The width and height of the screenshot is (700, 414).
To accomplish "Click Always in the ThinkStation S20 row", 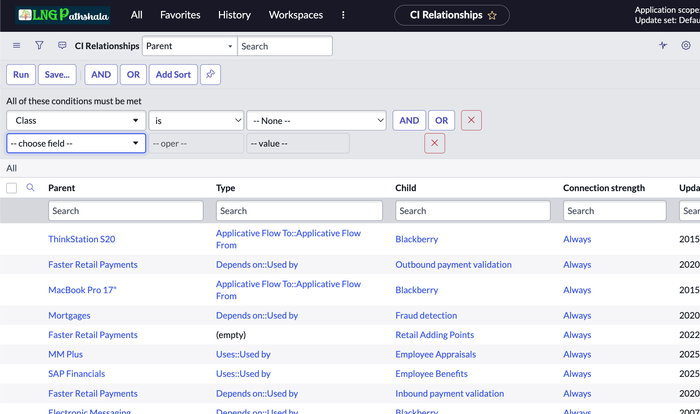I will [x=577, y=239].
